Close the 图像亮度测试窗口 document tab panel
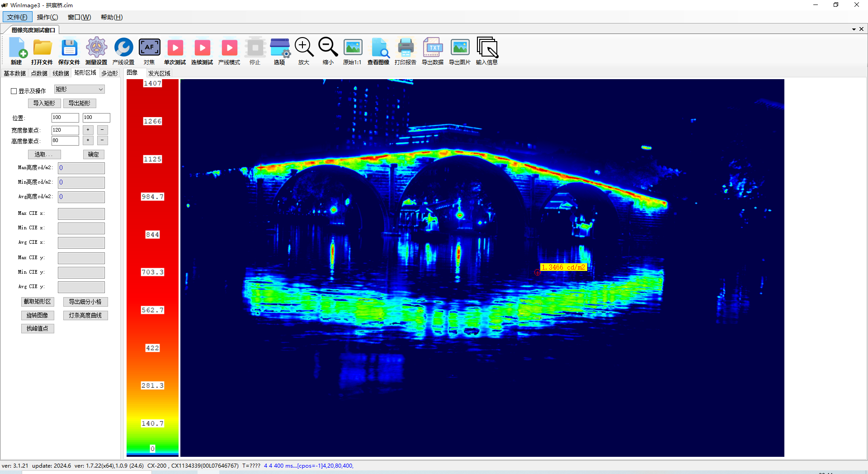This screenshot has height=474, width=868. pos(861,29)
